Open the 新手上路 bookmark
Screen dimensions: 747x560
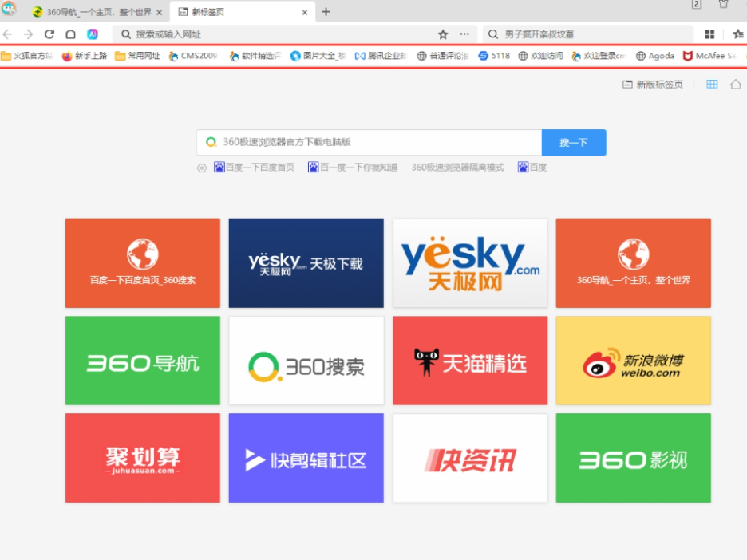[x=85, y=56]
